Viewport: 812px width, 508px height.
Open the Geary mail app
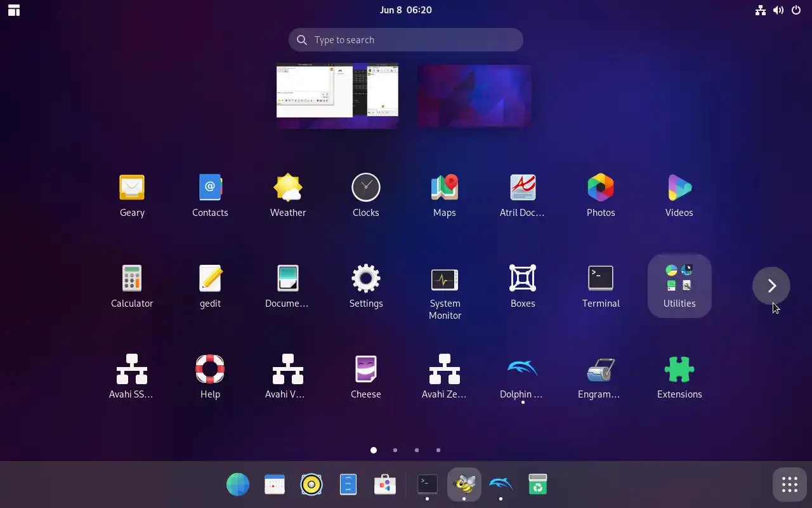coord(132,196)
